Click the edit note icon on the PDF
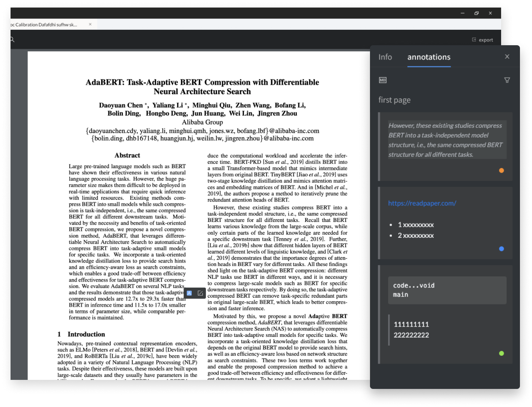The image size is (532, 407). point(200,293)
